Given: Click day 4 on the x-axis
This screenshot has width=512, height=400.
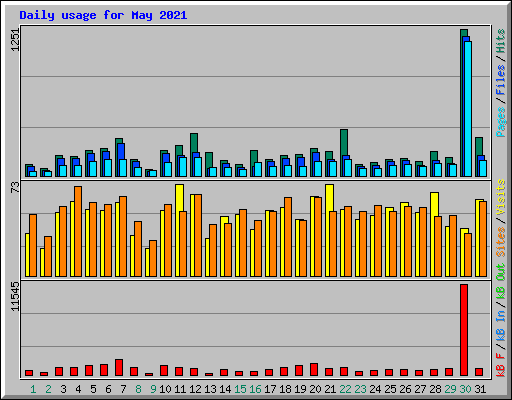Looking at the screenshot, I should (x=78, y=389).
